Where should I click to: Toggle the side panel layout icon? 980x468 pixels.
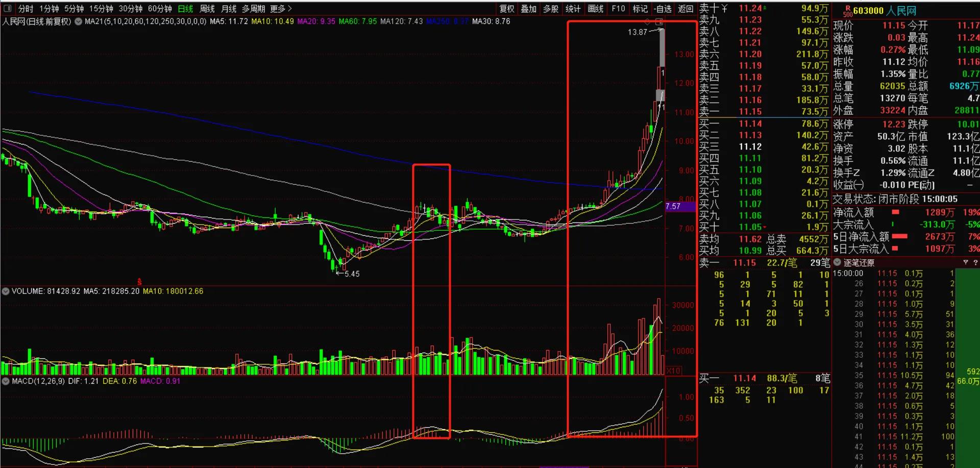coord(8,8)
